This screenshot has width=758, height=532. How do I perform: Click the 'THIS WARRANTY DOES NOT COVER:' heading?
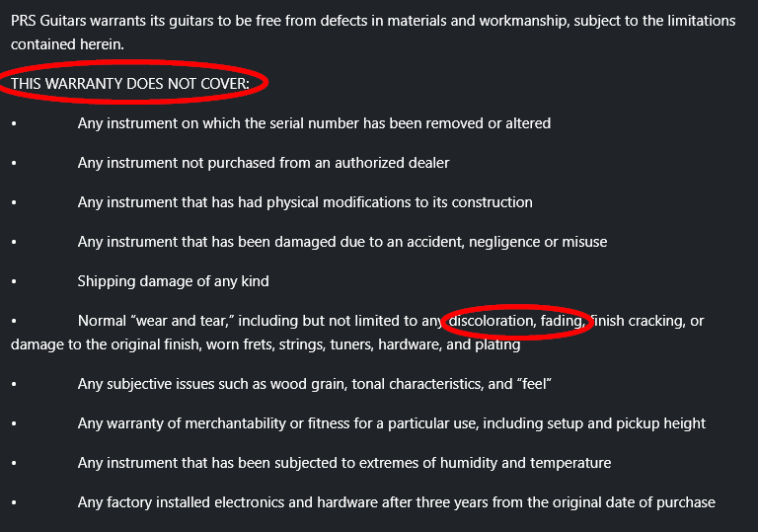[x=130, y=84]
